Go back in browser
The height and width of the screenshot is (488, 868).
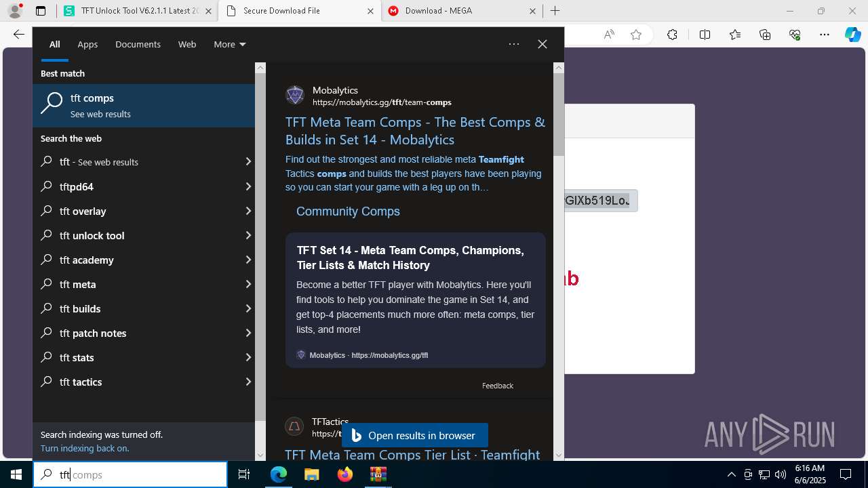point(18,35)
